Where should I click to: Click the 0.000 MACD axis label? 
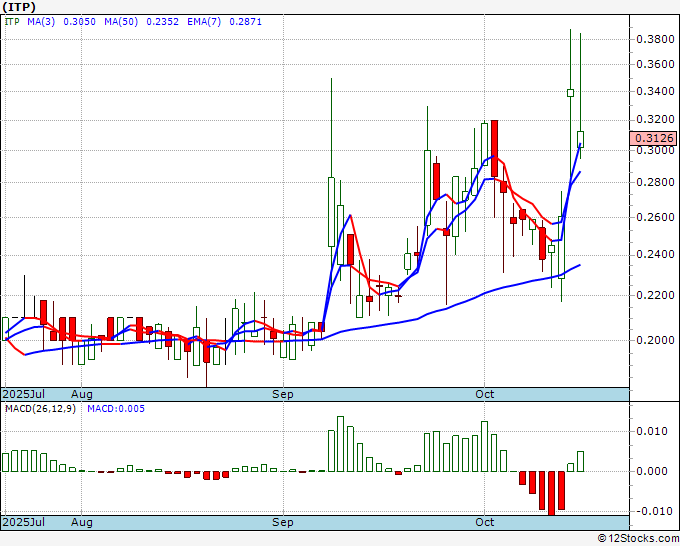[652, 471]
